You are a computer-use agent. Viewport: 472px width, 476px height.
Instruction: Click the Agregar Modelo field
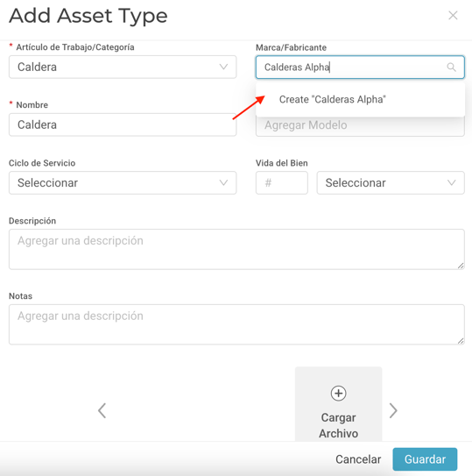point(361,126)
